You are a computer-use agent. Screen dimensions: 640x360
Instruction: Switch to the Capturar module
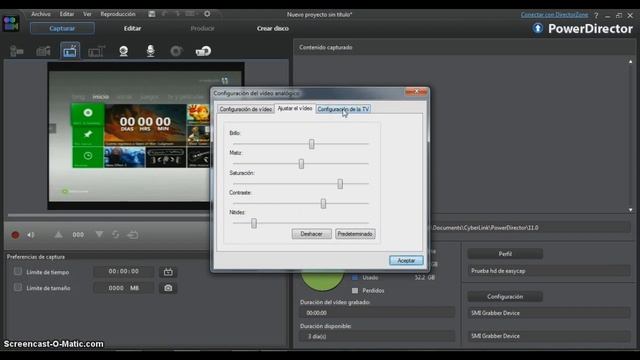coord(62,28)
